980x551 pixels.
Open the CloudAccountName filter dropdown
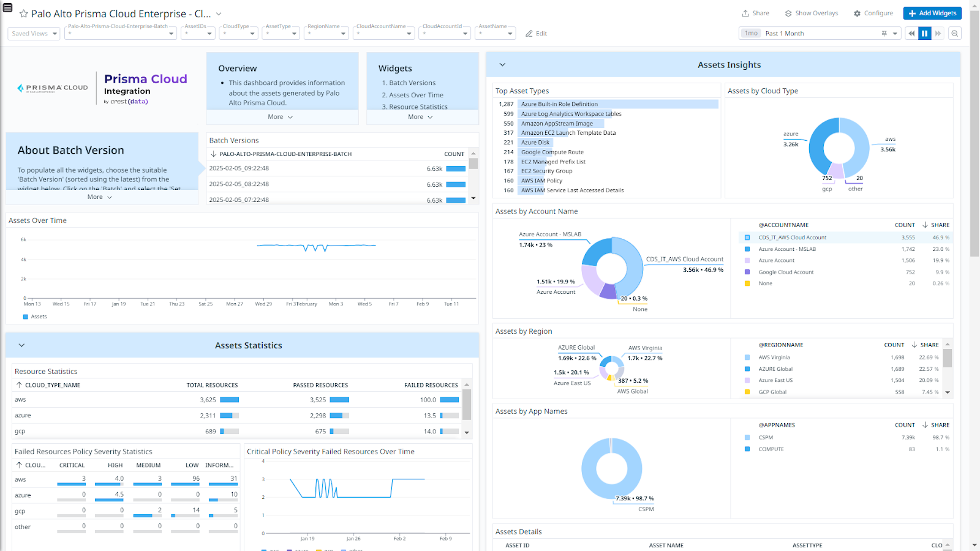pos(384,34)
